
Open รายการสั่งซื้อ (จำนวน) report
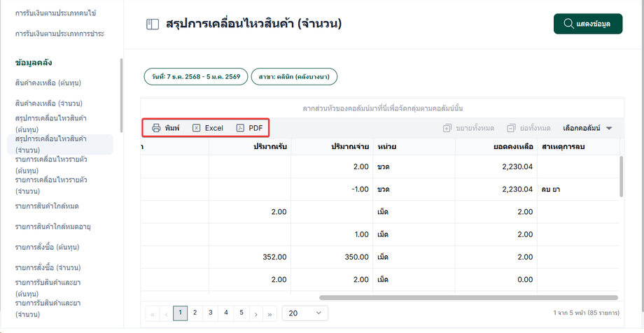pyautogui.click(x=48, y=268)
